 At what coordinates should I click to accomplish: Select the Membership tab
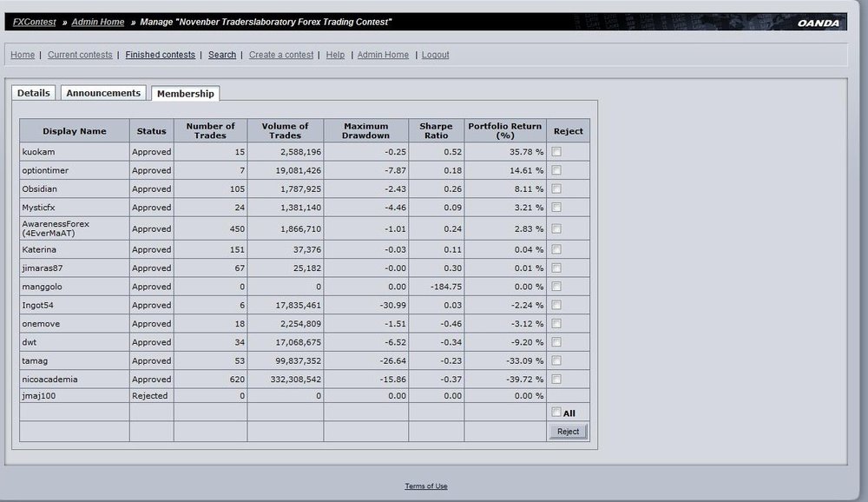186,94
